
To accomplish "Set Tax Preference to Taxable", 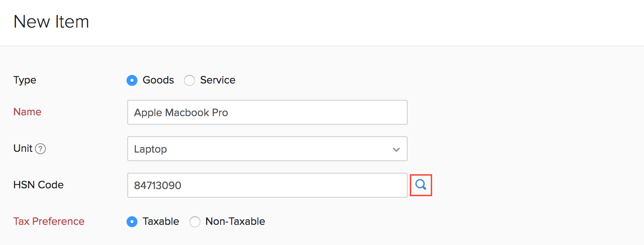I will (x=132, y=221).
